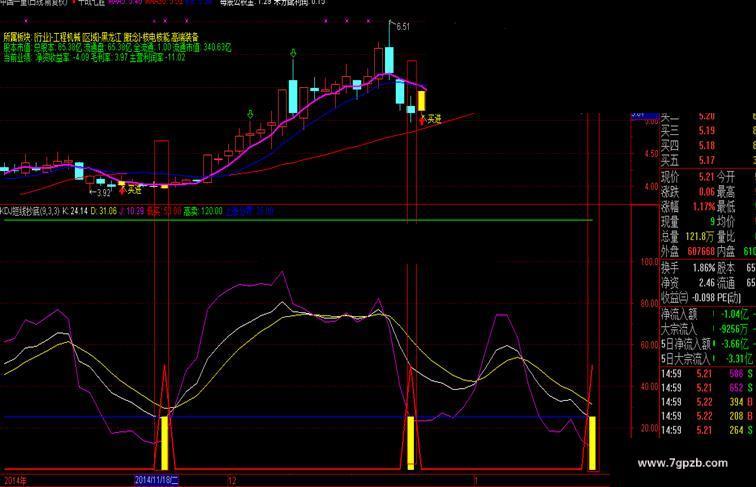Select the yellow candlestick at the chart's right end

click(421, 101)
